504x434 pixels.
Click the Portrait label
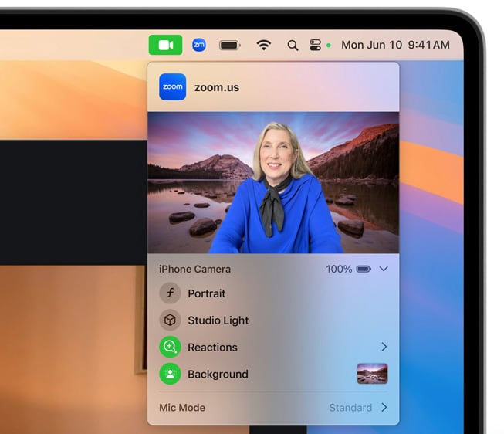point(207,293)
